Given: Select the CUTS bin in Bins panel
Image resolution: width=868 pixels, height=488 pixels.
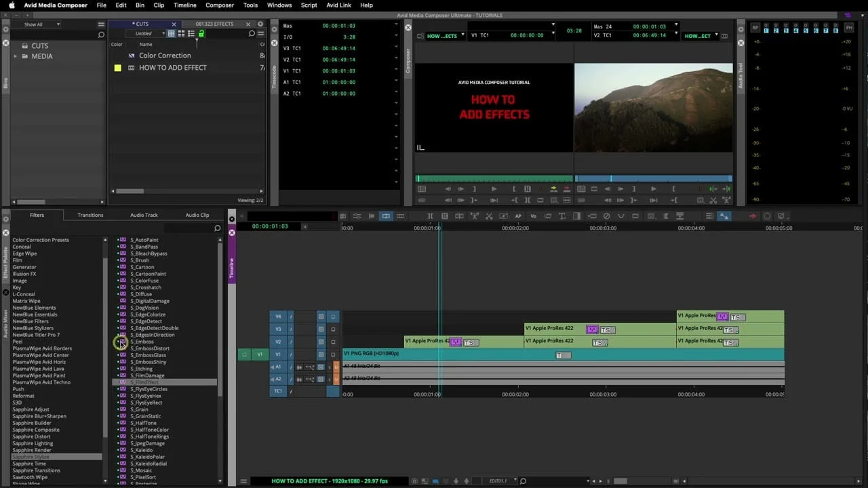Looking at the screenshot, I should coord(39,46).
